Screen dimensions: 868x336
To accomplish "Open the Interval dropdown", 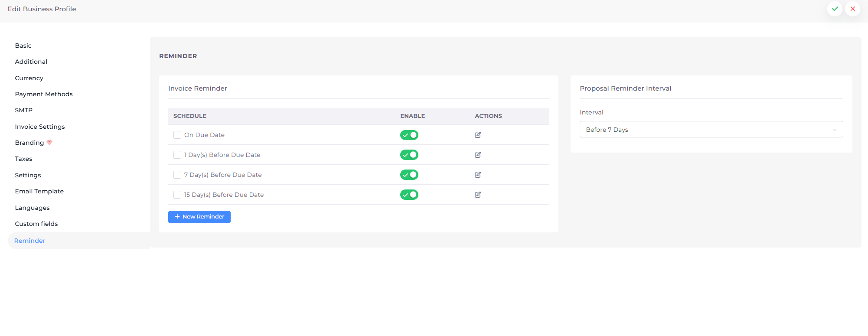I will [710, 129].
